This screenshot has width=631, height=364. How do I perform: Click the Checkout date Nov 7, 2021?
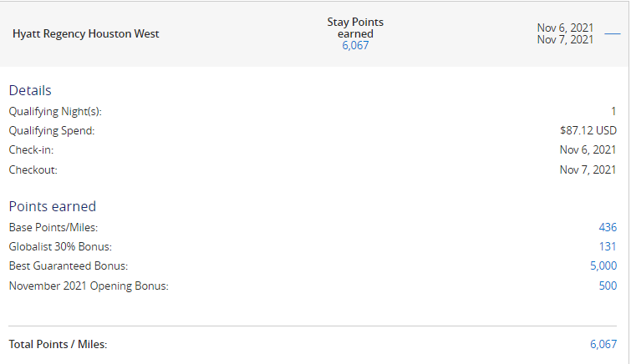pyautogui.click(x=588, y=169)
